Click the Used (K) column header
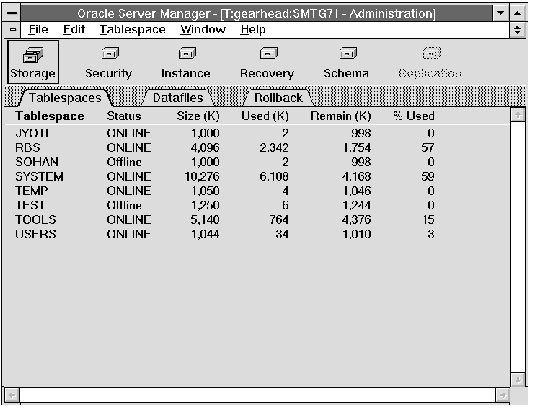 pos(265,116)
